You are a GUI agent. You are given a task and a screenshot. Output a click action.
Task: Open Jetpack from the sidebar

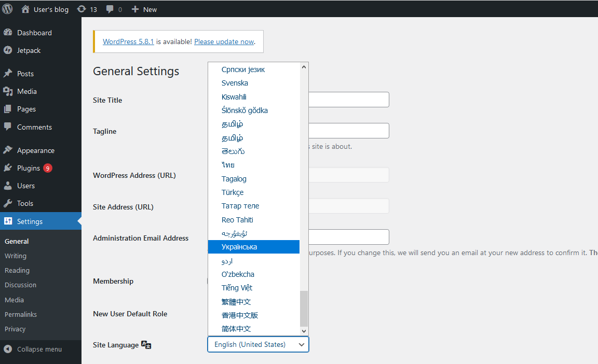click(x=29, y=50)
